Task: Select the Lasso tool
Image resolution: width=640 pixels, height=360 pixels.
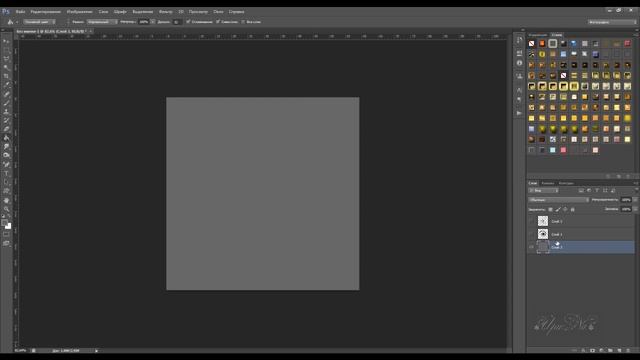Action: (7, 59)
